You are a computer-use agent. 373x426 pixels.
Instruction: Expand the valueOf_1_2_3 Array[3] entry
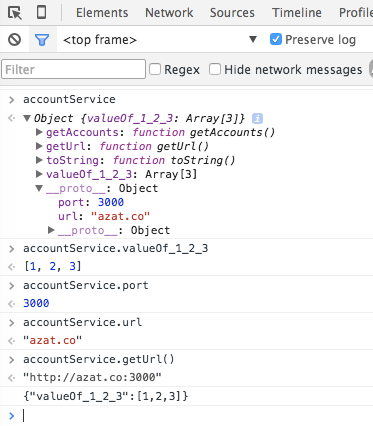39,174
